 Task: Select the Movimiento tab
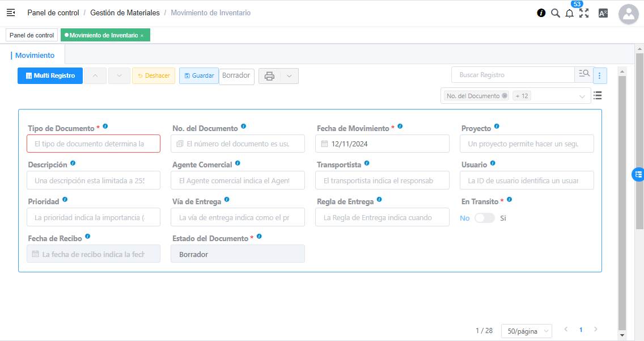pos(35,56)
